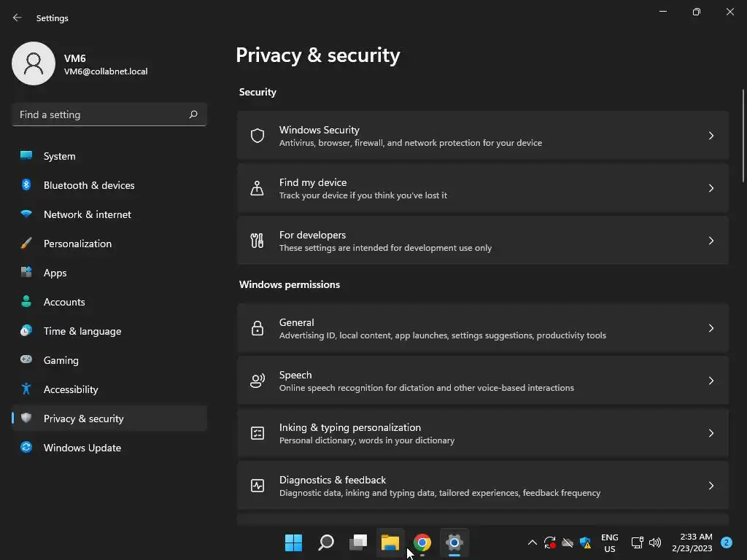Select Windows Update in sidebar

click(109, 448)
